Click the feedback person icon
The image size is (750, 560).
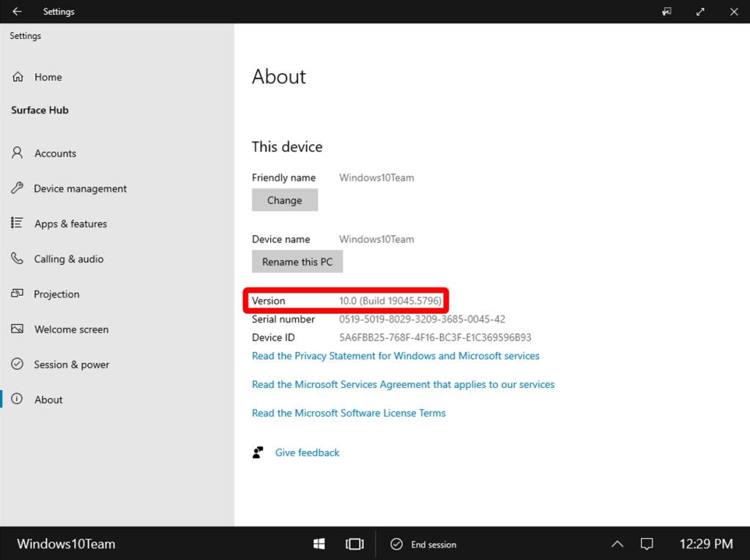[258, 452]
